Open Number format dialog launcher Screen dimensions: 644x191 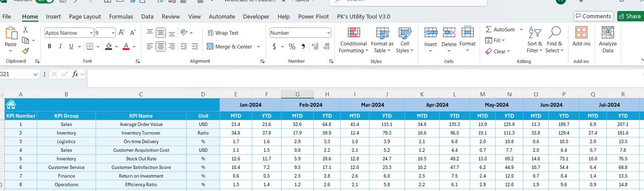click(331, 61)
